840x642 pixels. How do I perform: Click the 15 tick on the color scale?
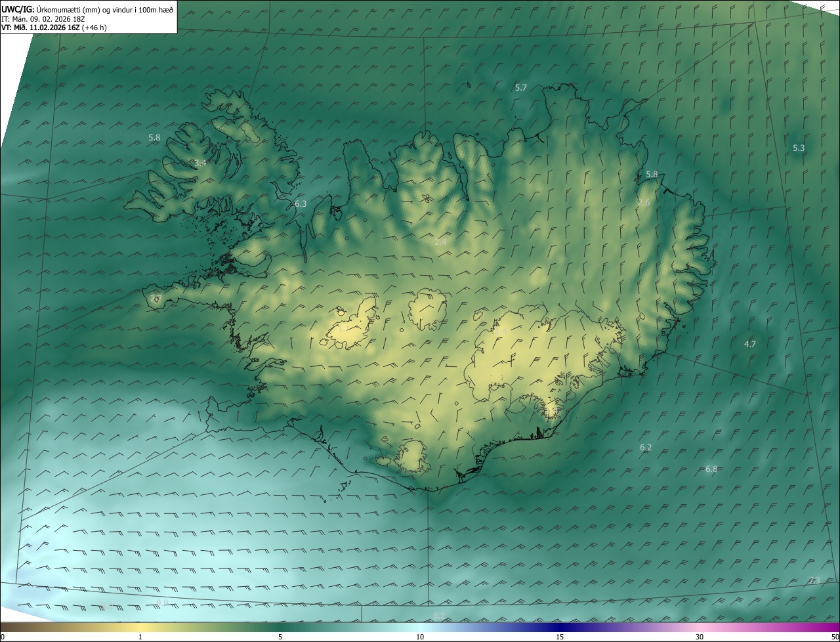point(560,637)
